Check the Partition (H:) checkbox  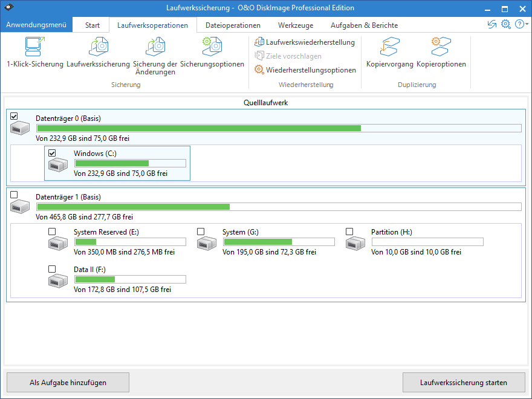(349, 232)
